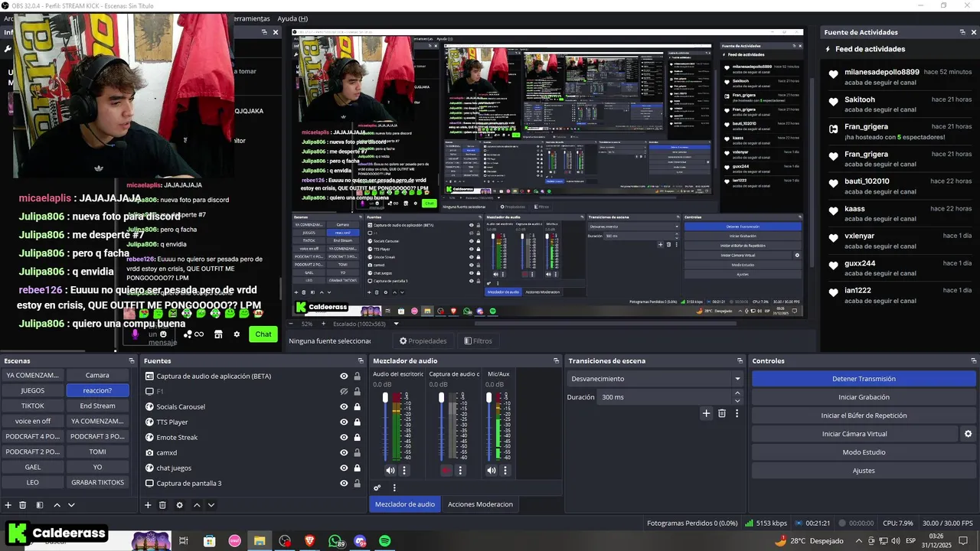Pop out the Transiciones de escena dock

tap(740, 360)
